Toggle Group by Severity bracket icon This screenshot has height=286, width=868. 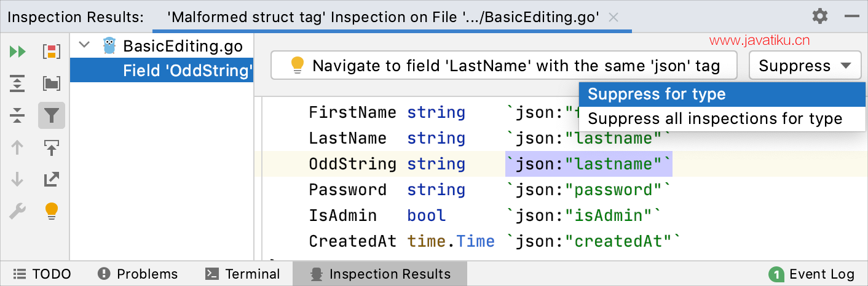(52, 52)
